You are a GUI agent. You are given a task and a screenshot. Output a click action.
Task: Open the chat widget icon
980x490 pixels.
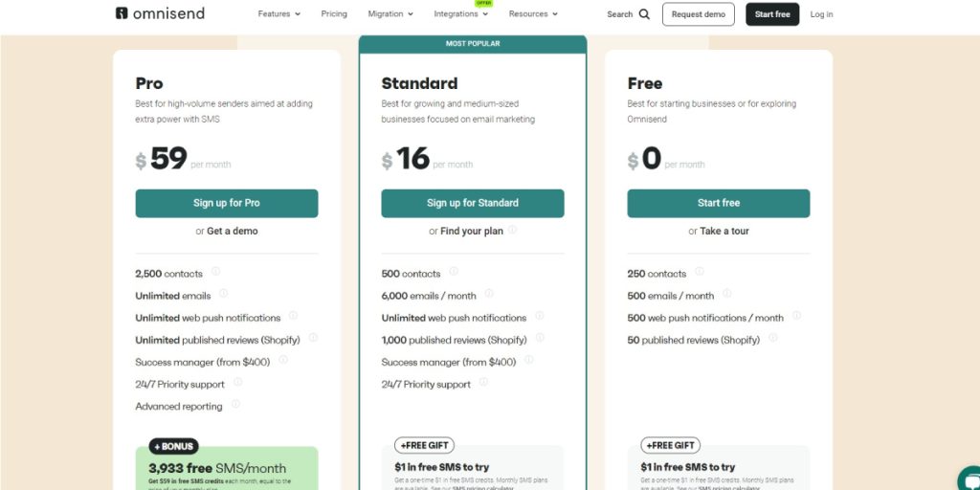coord(969,478)
